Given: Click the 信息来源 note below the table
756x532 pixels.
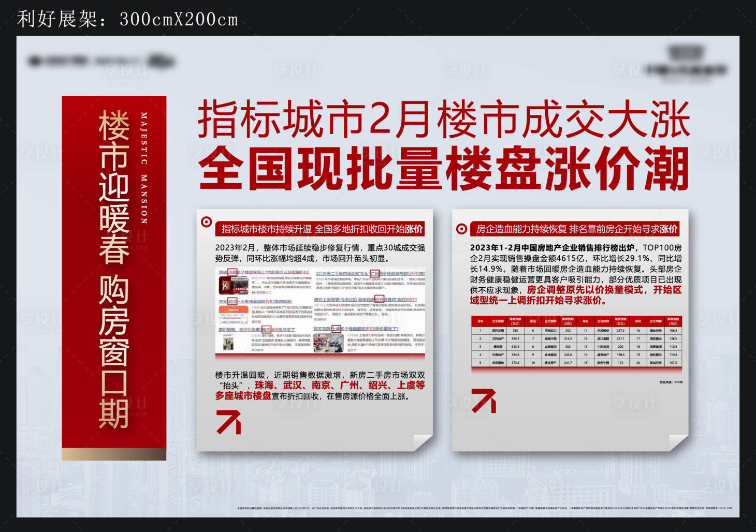Looking at the screenshot, I should 671,382.
